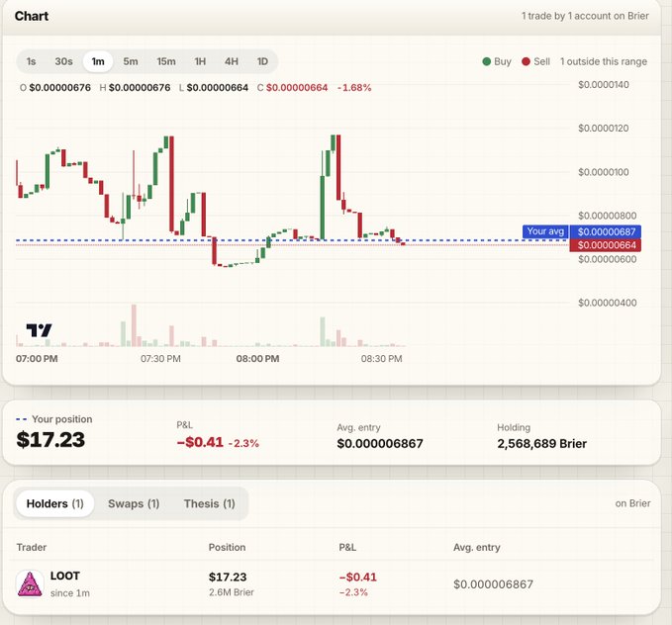Click the $0.0000100 price axis label
672x625 pixels.
click(x=604, y=172)
